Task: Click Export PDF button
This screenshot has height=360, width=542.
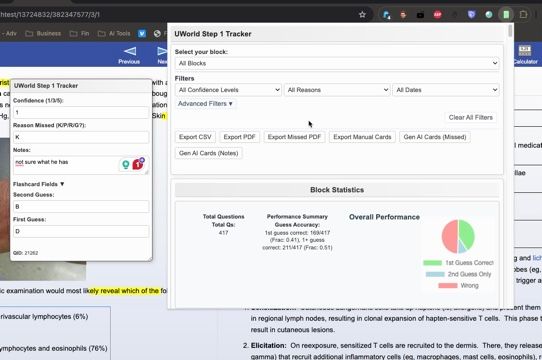Action: (x=239, y=137)
